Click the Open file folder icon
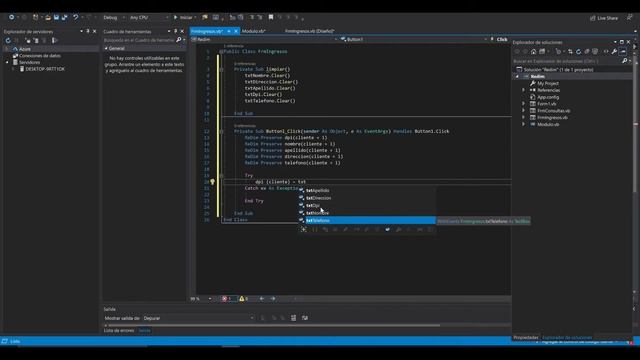Image resolution: width=640 pixels, height=360 pixels. [x=48, y=18]
